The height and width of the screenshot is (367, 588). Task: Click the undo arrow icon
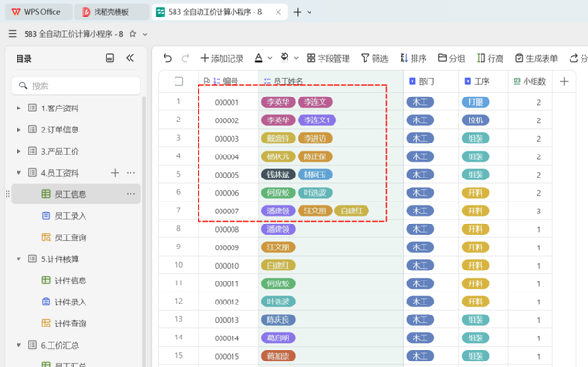coord(167,58)
